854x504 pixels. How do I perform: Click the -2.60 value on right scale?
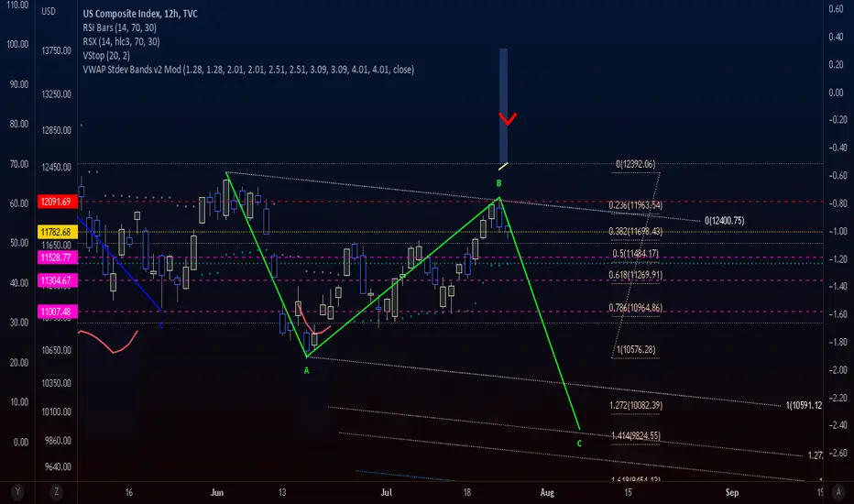[838, 453]
